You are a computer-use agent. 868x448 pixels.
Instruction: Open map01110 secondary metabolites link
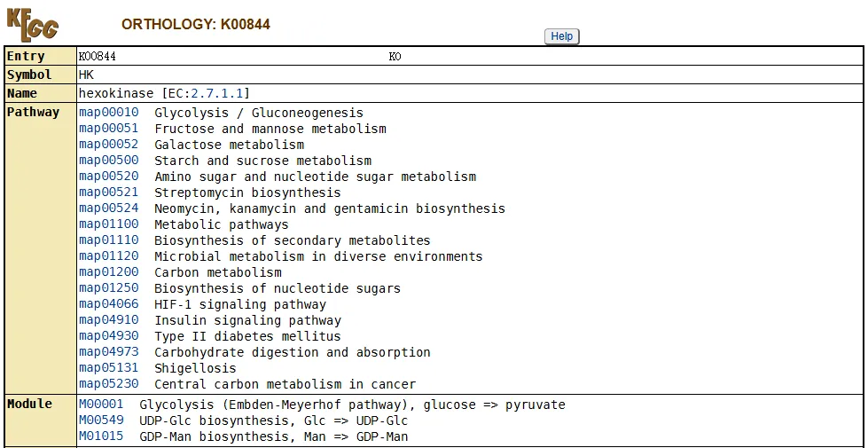pos(108,240)
